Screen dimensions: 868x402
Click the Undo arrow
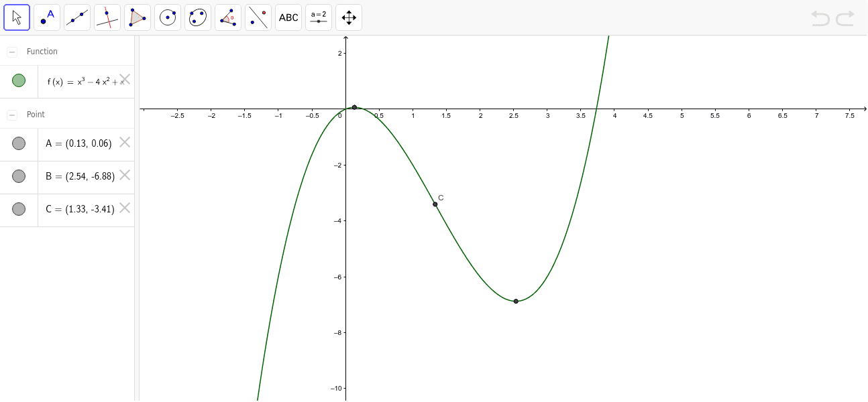[820, 18]
